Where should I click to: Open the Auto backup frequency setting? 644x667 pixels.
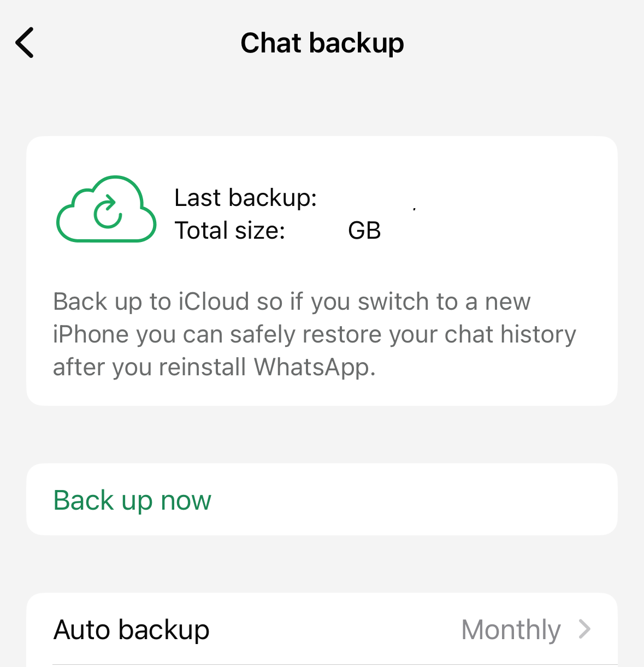(322, 629)
